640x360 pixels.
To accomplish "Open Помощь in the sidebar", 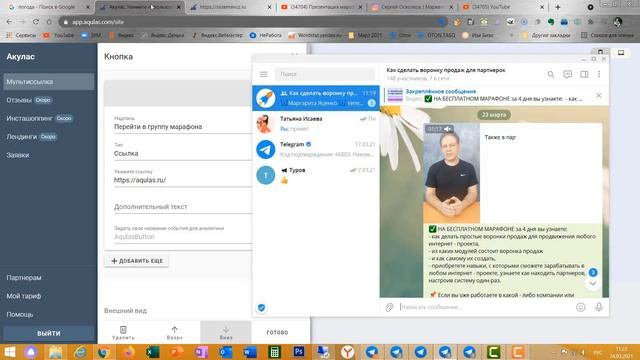I will (20, 314).
